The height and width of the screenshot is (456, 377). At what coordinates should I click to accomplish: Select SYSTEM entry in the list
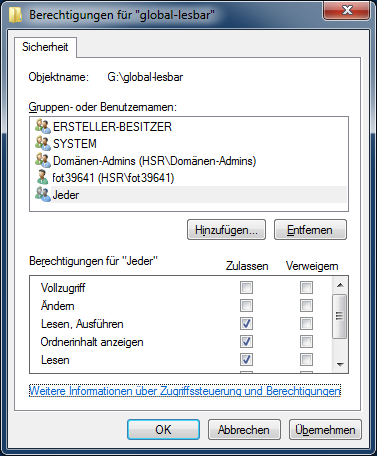coord(189,143)
